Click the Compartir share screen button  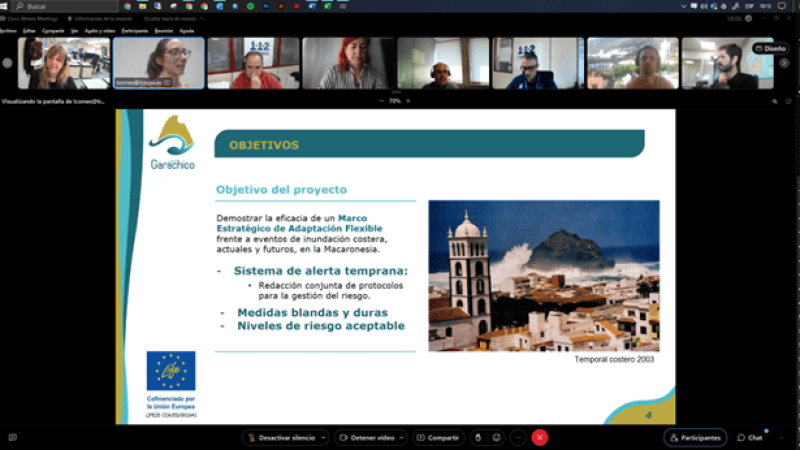tap(438, 438)
